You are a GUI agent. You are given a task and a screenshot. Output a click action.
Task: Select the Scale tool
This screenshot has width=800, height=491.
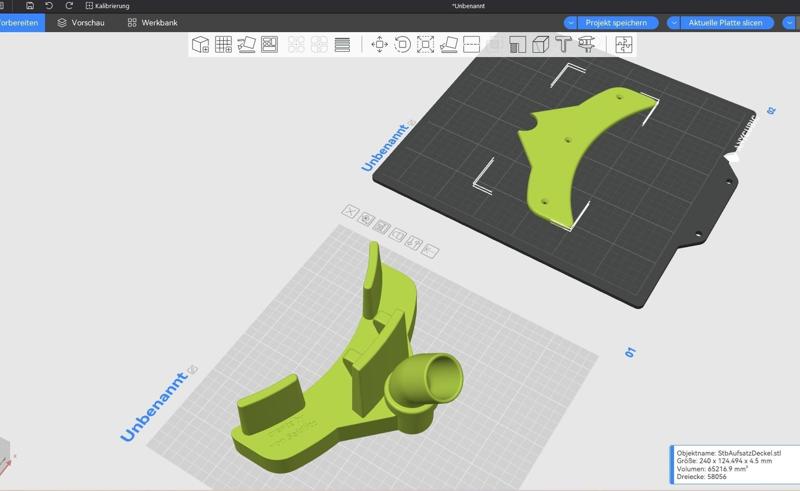pyautogui.click(x=425, y=45)
